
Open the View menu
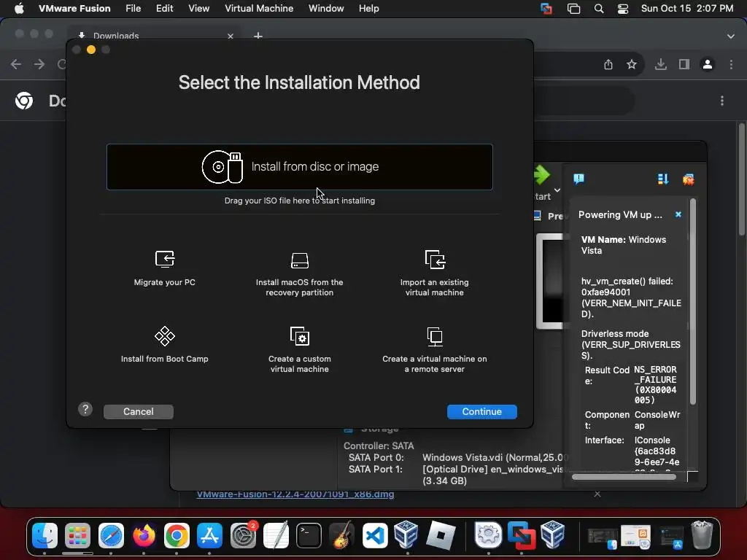click(198, 9)
